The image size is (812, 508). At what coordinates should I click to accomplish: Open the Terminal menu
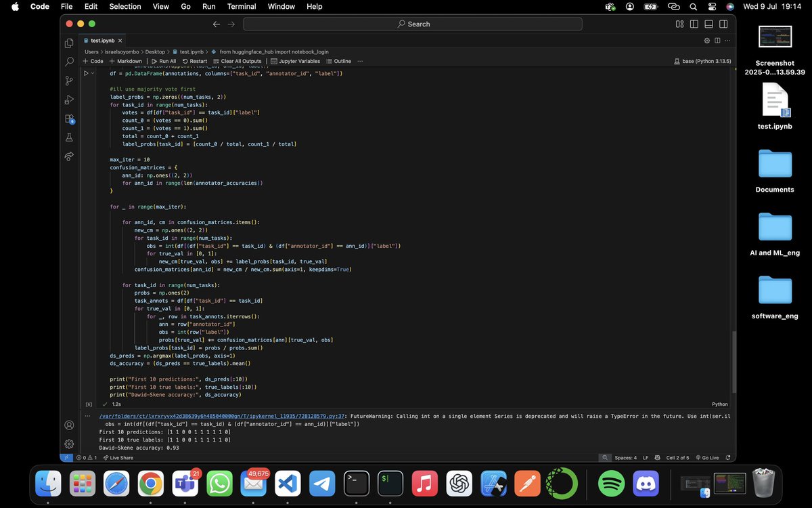pyautogui.click(x=242, y=7)
